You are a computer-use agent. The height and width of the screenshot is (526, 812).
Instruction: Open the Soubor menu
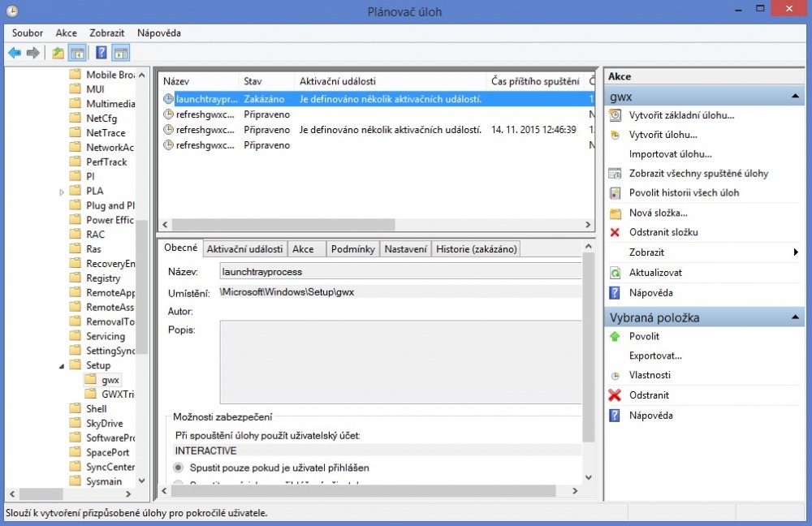point(28,33)
